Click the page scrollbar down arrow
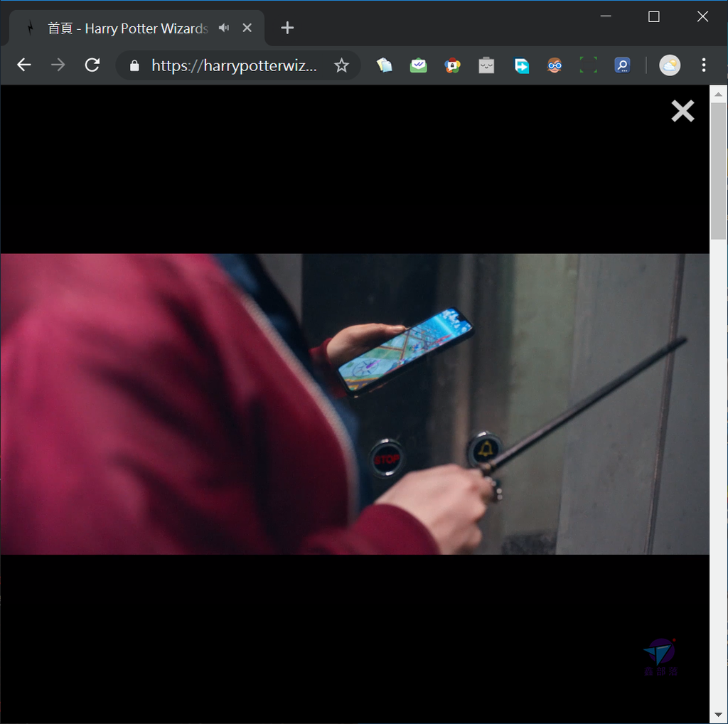 (718, 715)
